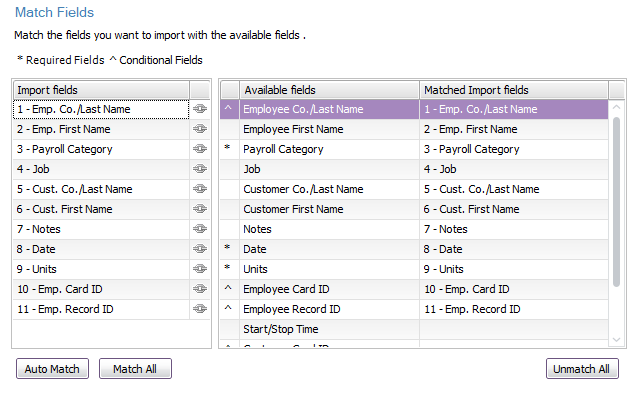
Task: Click match icon beside 6 - Cust. First Name
Action: [200, 209]
